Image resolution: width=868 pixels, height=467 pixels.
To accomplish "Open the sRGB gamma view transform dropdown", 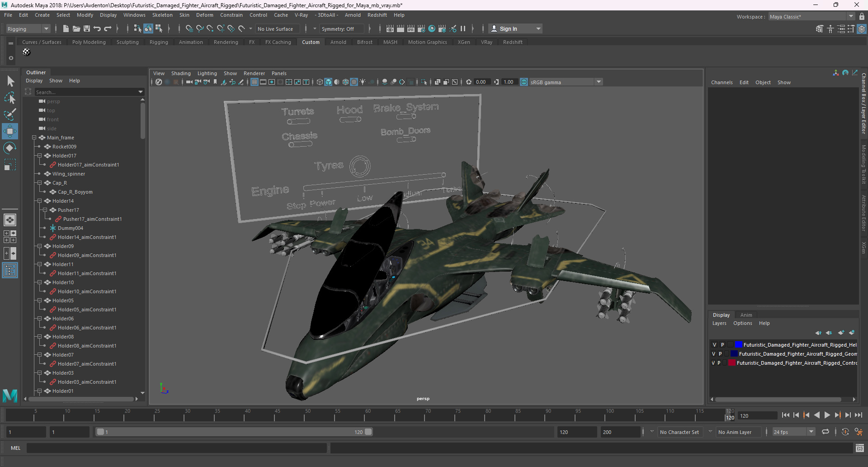I will pyautogui.click(x=566, y=82).
